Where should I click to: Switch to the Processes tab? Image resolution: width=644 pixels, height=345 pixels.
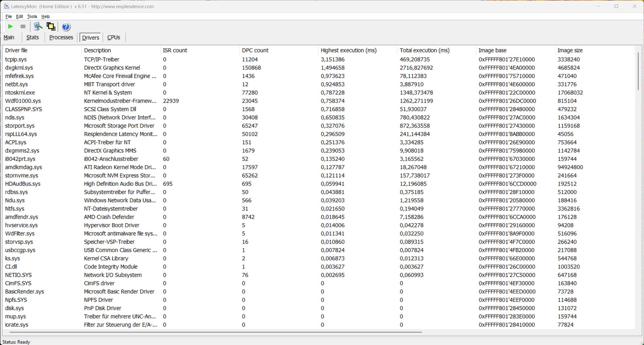(x=61, y=37)
